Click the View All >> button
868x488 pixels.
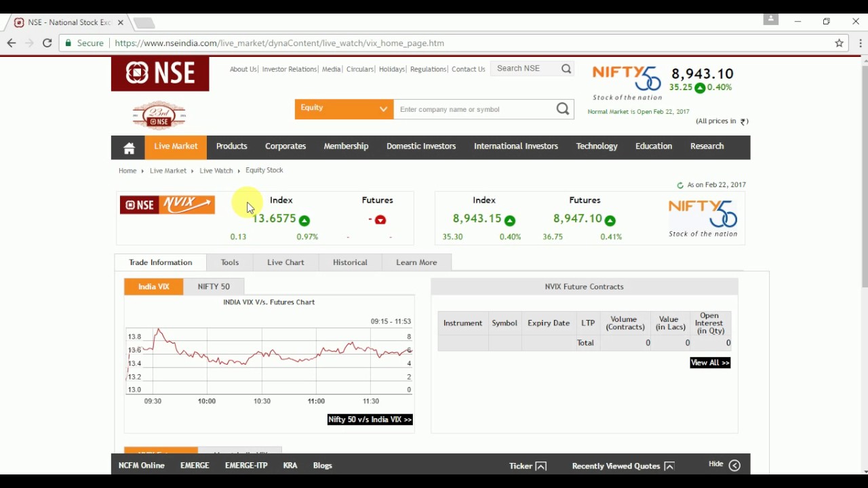point(710,363)
